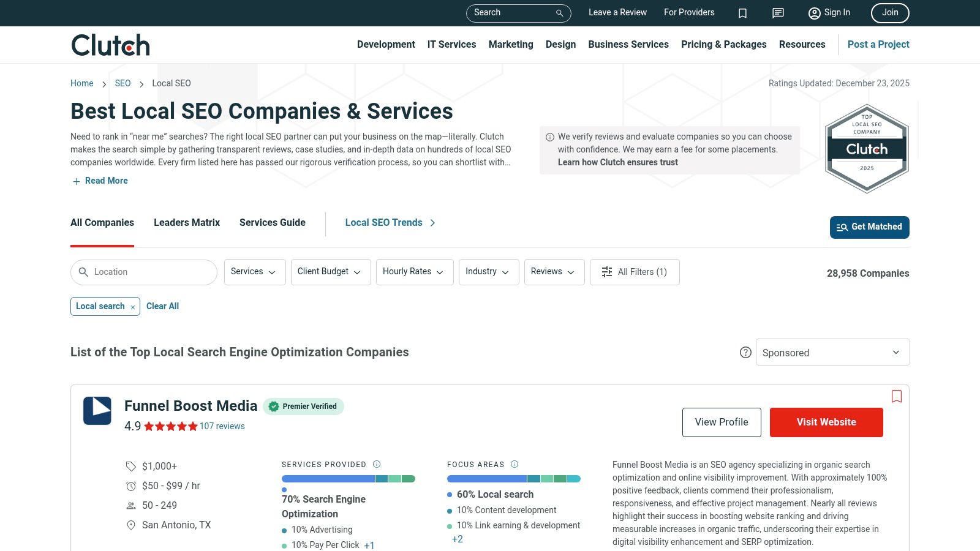The width and height of the screenshot is (980, 551).
Task: Click the Funnel Boost Media play logo
Action: [x=97, y=411]
